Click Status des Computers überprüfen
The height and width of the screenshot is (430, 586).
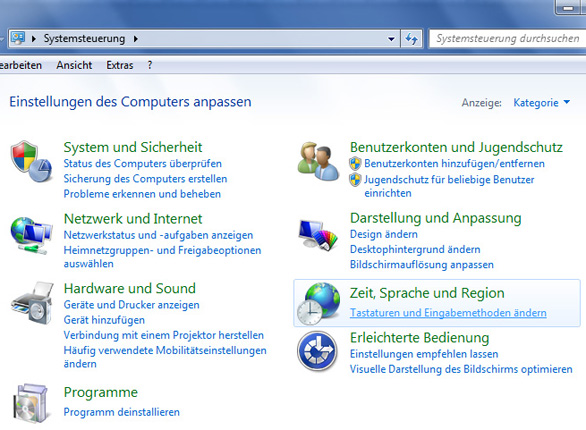[142, 164]
